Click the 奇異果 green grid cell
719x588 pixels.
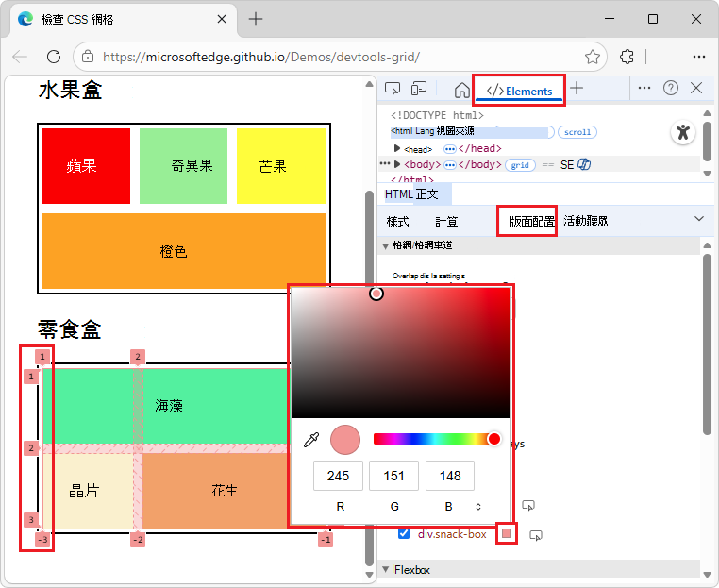pyautogui.click(x=183, y=165)
